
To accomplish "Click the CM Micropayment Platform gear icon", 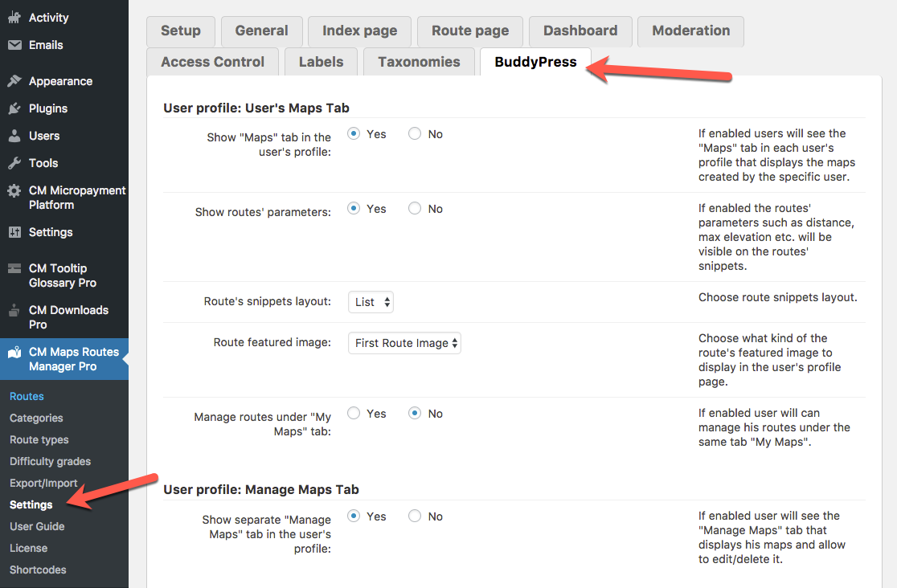I will [14, 190].
